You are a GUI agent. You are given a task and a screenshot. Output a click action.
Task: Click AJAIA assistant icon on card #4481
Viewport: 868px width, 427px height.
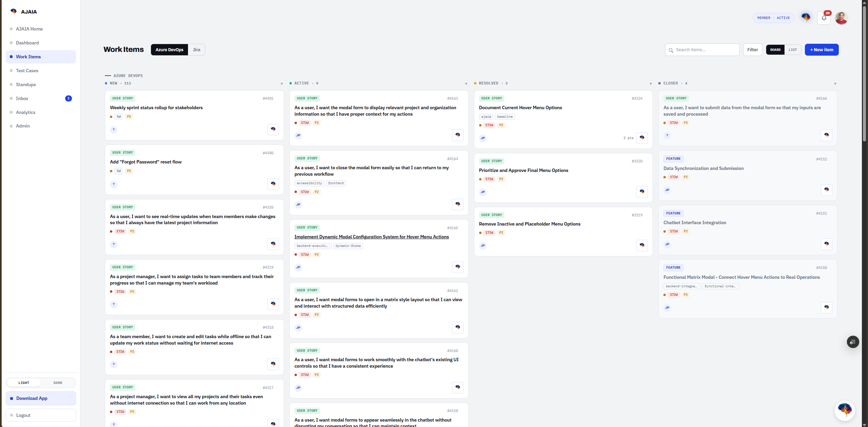(x=273, y=130)
